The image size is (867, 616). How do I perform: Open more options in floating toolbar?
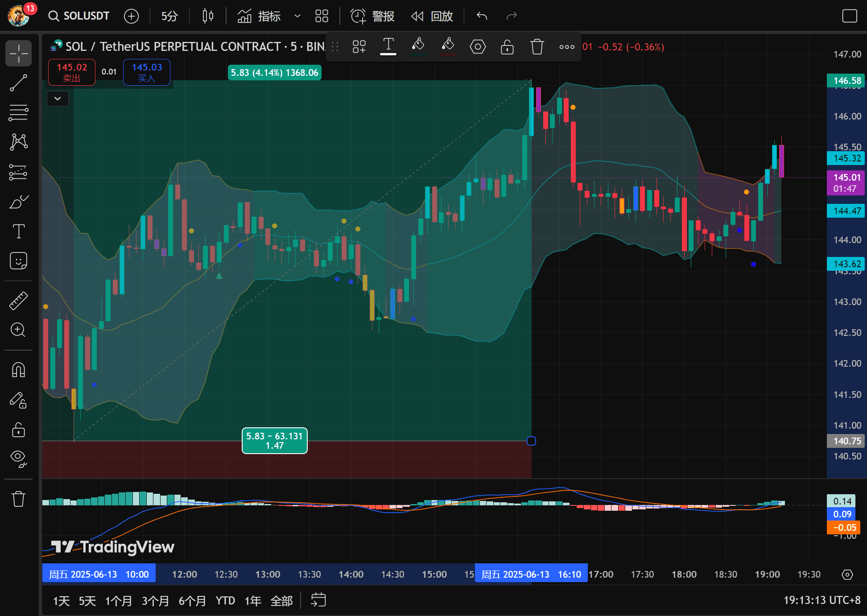[x=567, y=46]
